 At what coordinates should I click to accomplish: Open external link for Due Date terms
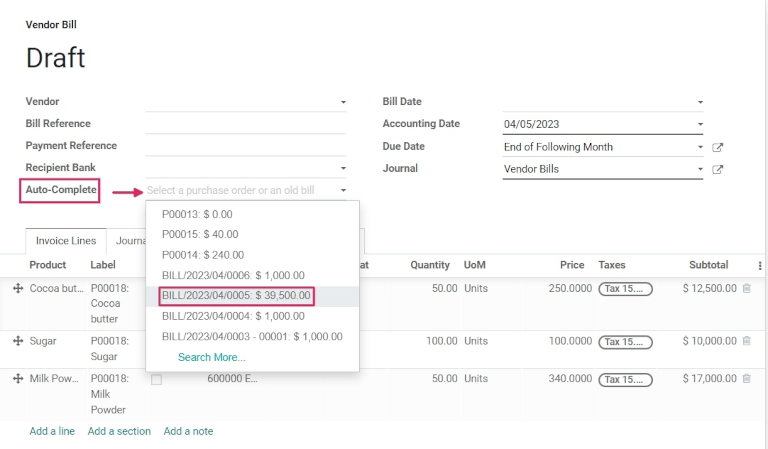(x=717, y=147)
